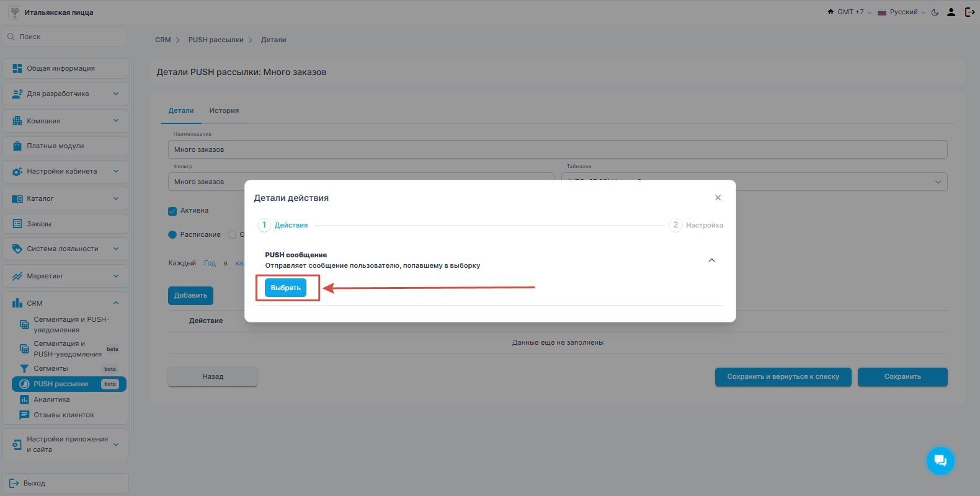The height and width of the screenshot is (496, 980).
Task: Open Отзывы клиентов in the sidebar
Action: click(x=63, y=415)
